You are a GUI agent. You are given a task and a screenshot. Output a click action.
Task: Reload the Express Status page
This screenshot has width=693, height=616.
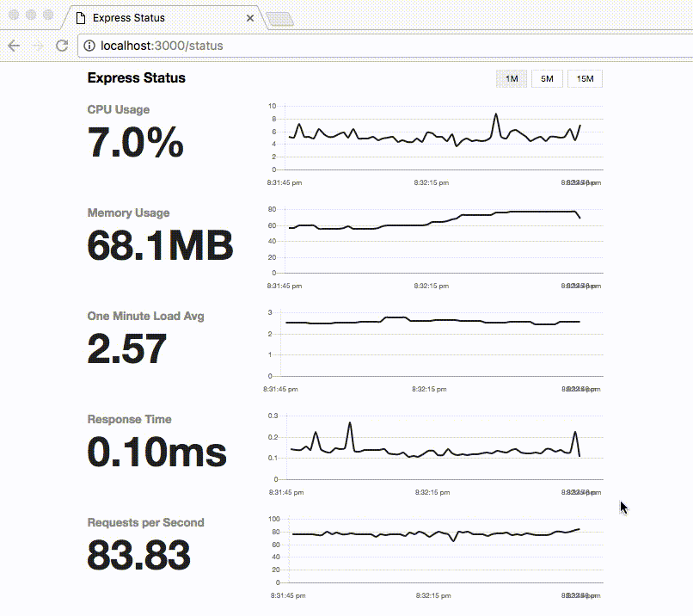(x=61, y=46)
